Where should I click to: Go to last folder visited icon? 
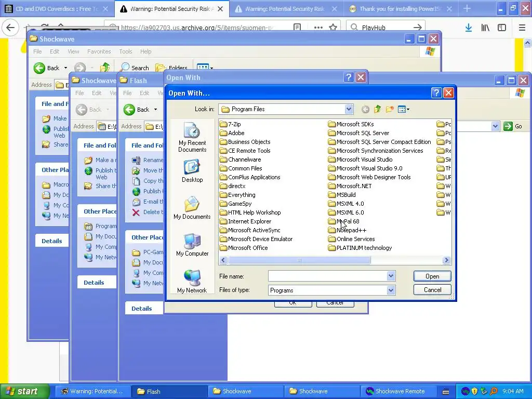(x=365, y=109)
